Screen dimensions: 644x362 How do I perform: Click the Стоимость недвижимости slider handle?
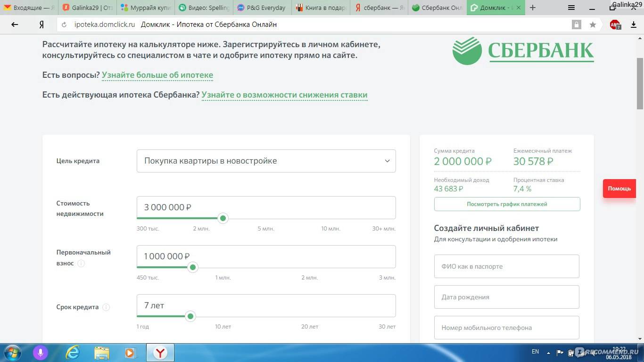pyautogui.click(x=223, y=218)
